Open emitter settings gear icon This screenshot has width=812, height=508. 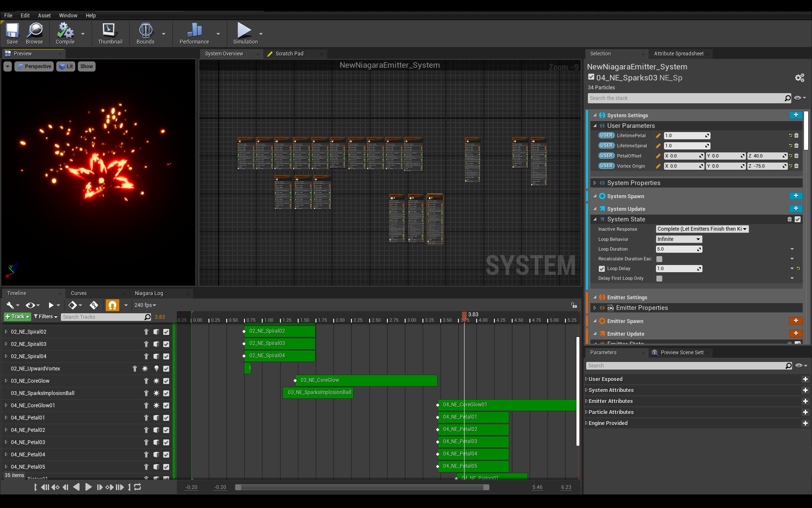coord(799,78)
